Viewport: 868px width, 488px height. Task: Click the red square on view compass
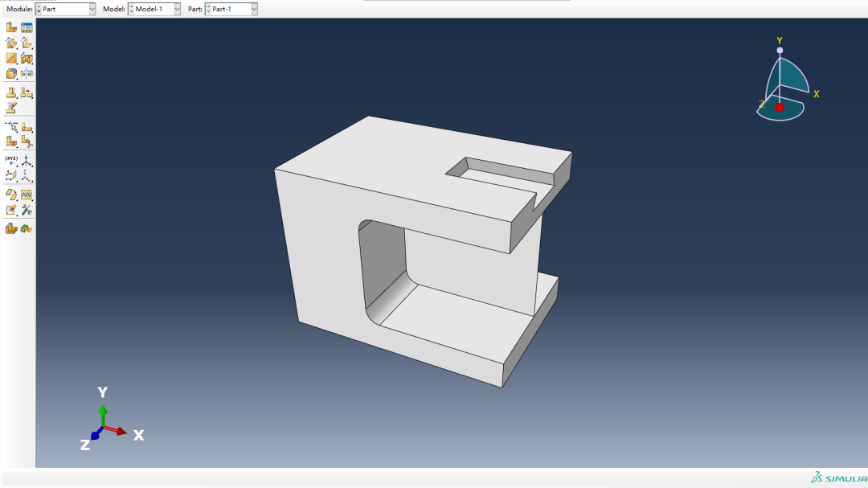780,107
